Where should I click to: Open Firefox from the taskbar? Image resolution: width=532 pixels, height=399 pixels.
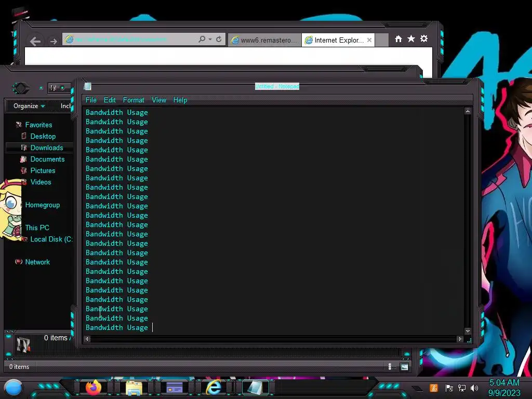pyautogui.click(x=94, y=388)
